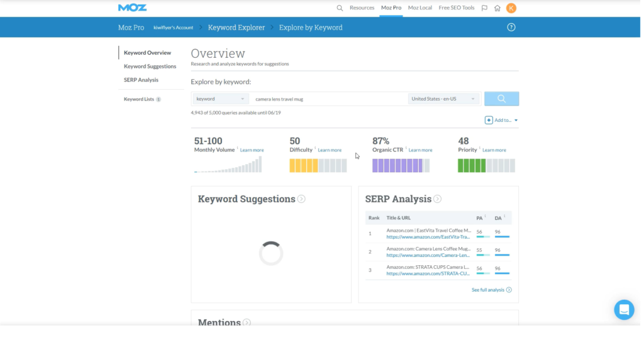The height and width of the screenshot is (340, 644).
Task: Click the 'STRATA CUPS Camera L...' result title
Action: pos(428,267)
